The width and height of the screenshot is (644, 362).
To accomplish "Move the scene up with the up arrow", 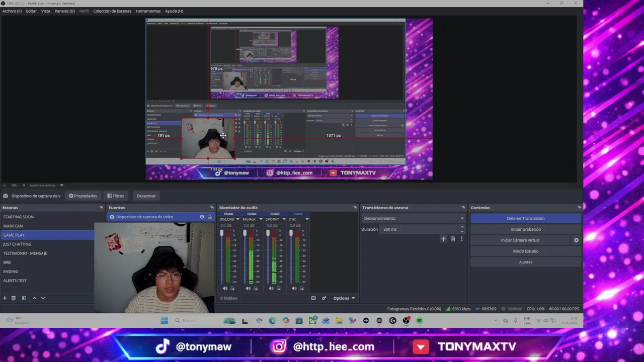I will tap(34, 298).
